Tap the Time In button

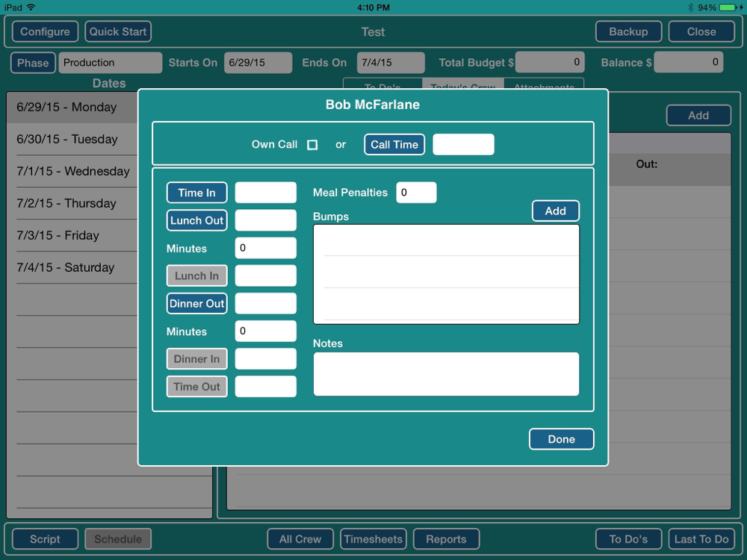point(197,193)
